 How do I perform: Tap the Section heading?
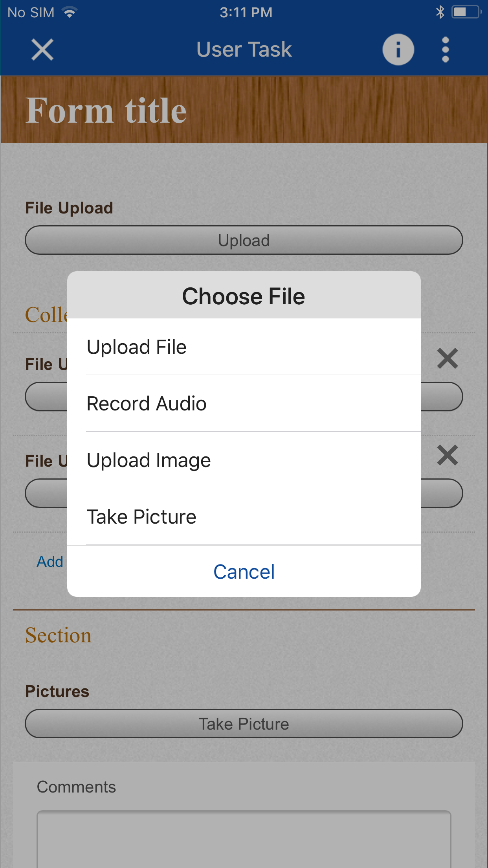(59, 636)
